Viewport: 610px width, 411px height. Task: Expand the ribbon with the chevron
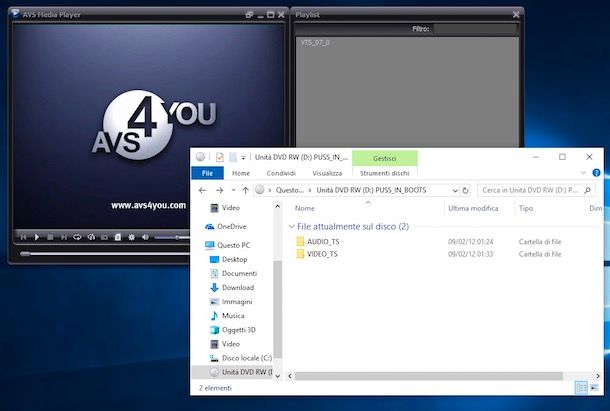click(583, 173)
